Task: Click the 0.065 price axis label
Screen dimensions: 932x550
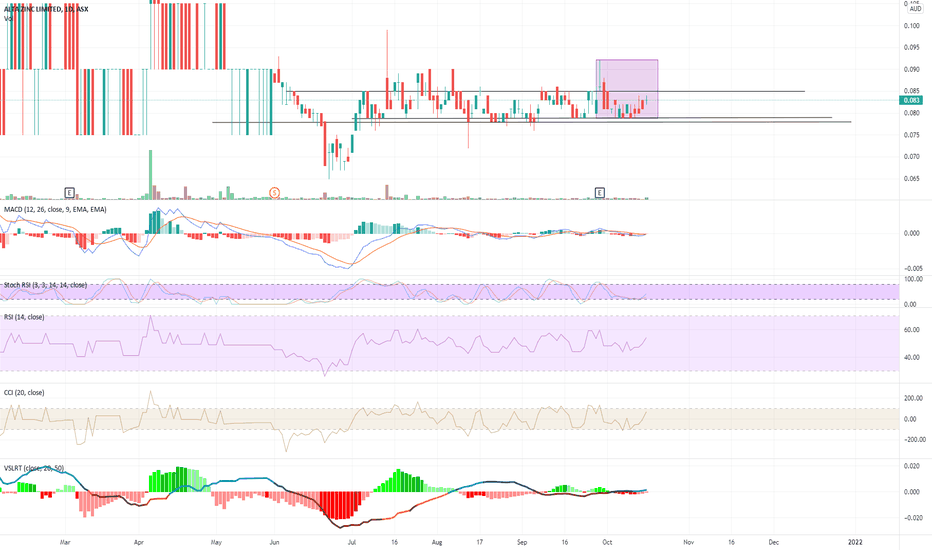Action: [912, 178]
